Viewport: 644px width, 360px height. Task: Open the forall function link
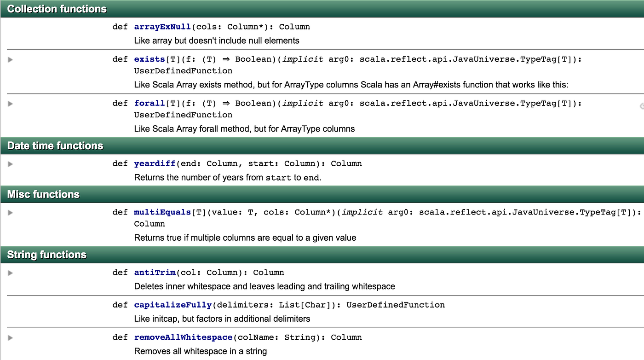[x=149, y=103]
